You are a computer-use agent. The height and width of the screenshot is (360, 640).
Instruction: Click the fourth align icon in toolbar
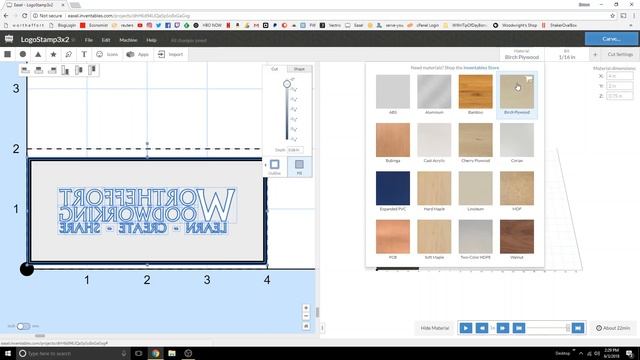point(65,70)
